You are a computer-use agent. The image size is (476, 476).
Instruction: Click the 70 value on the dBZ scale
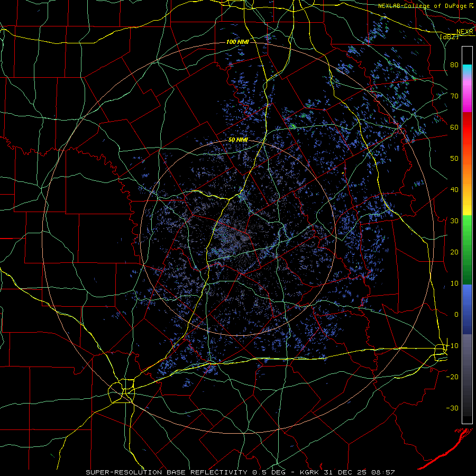[454, 96]
